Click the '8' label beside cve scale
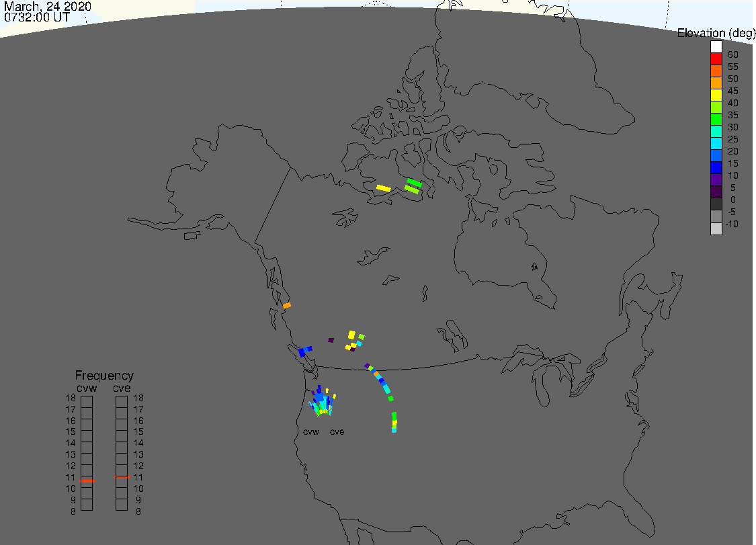Viewport: 756px width, 545px height. click(138, 511)
